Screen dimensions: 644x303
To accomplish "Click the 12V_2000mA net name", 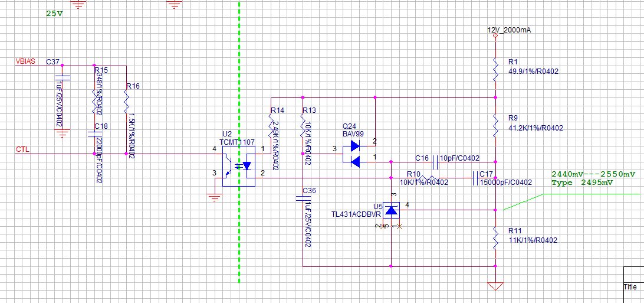I will [510, 30].
